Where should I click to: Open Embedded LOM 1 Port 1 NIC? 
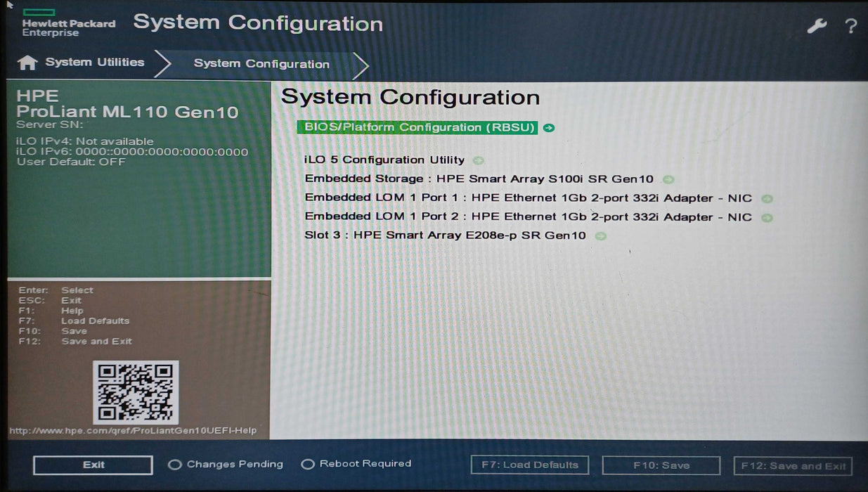[528, 198]
